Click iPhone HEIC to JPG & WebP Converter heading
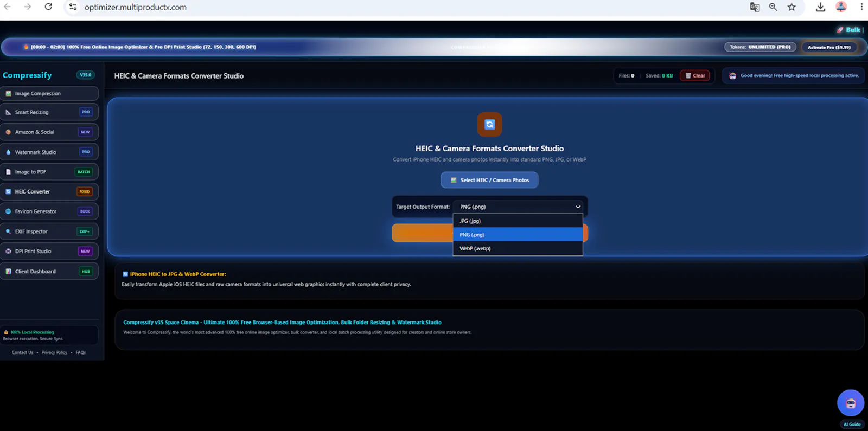This screenshot has width=868, height=431. 178,274
